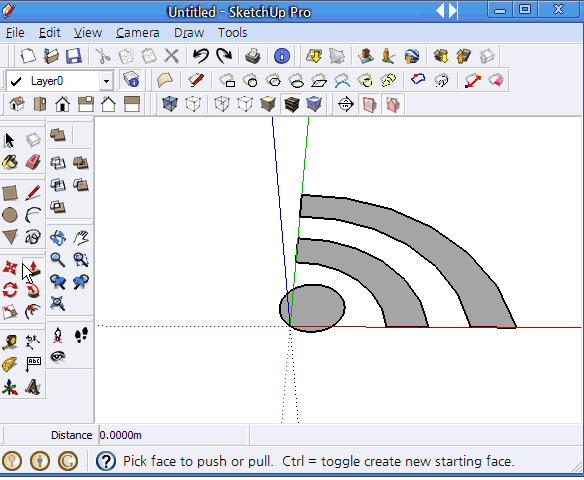Pick the Rectangle drawing tool
The width and height of the screenshot is (584, 480).
pos(10,193)
